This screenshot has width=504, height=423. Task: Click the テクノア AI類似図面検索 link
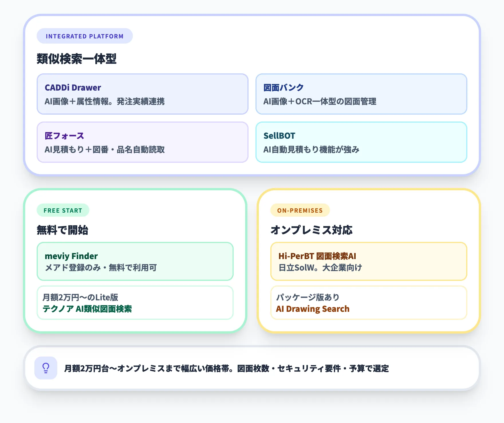[87, 309]
